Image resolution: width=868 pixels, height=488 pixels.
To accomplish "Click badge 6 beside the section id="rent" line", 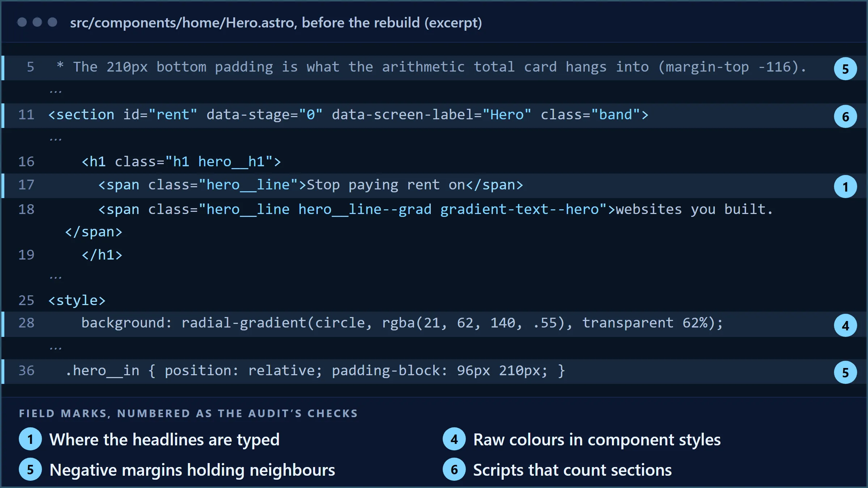I will point(845,116).
